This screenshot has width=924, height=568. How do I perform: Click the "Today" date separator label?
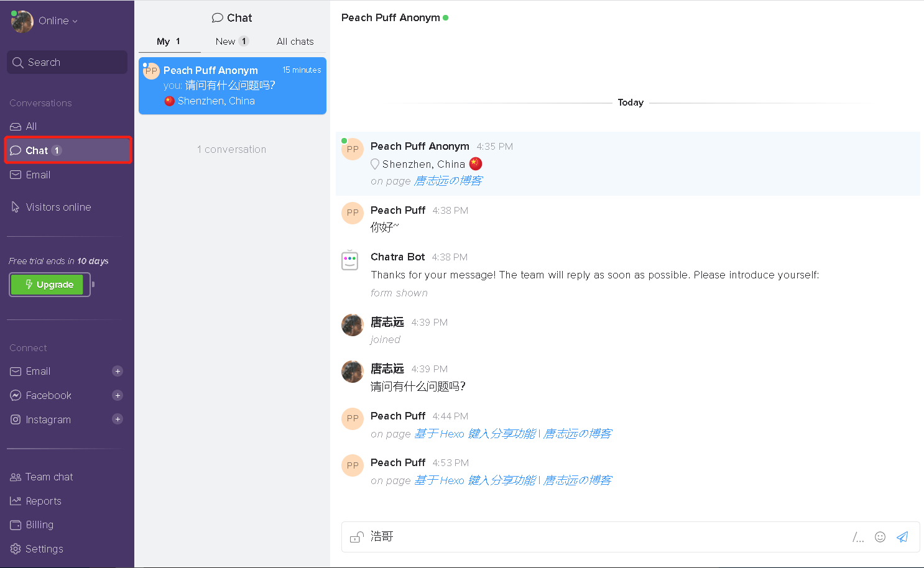(631, 103)
